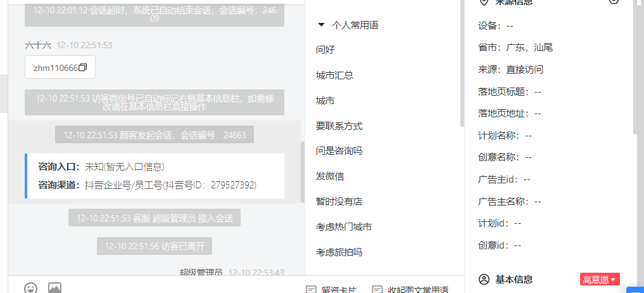Click the 咨询入口 未知 info line
644x293 pixels.
coord(101,167)
